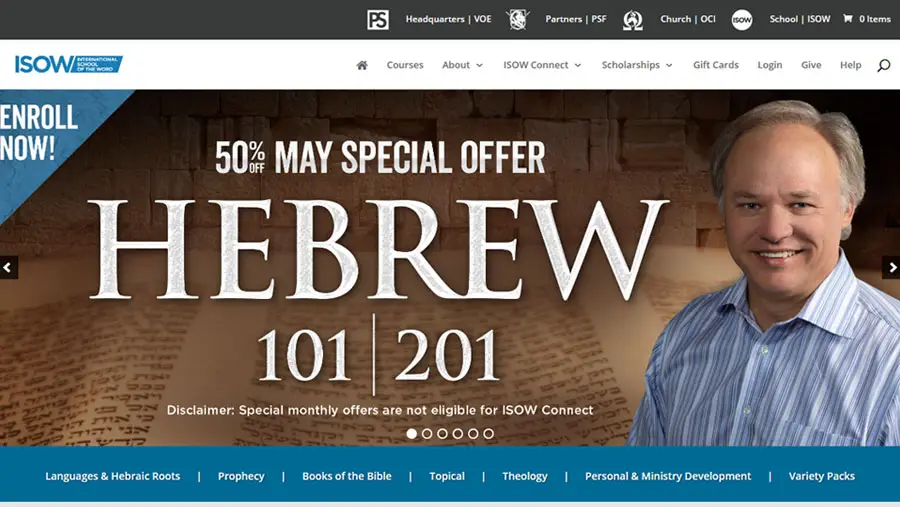
Task: Open the search magnifier icon
Action: pos(883,65)
